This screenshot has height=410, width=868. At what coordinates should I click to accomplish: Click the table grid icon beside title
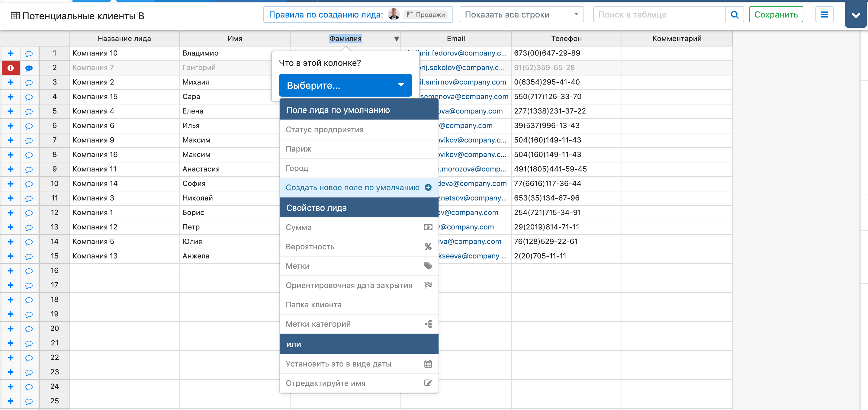[x=15, y=16]
